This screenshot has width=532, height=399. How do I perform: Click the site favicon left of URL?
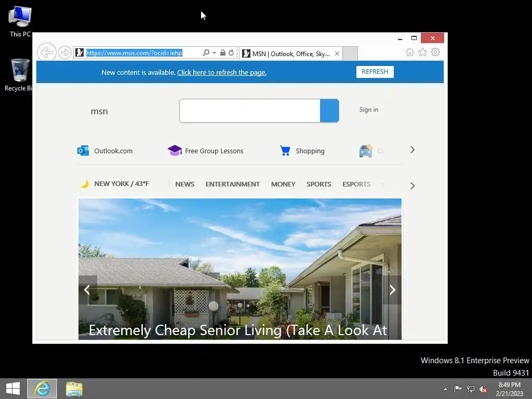tap(79, 52)
